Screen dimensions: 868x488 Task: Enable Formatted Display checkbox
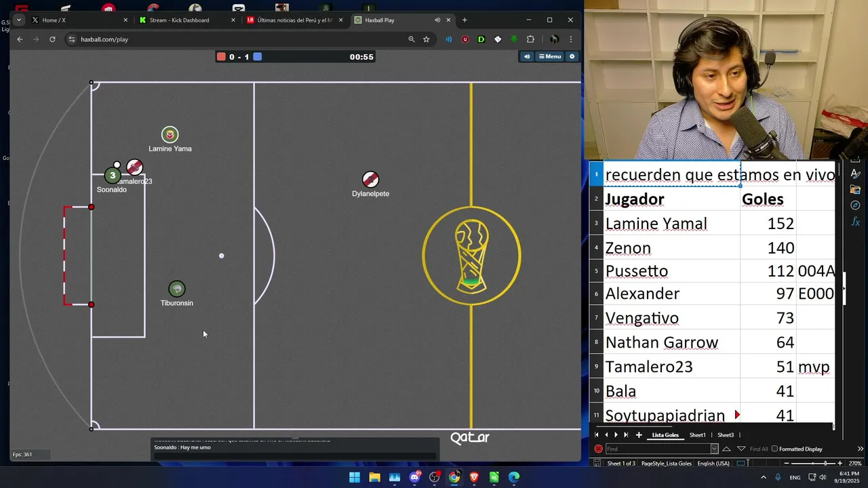pos(774,449)
